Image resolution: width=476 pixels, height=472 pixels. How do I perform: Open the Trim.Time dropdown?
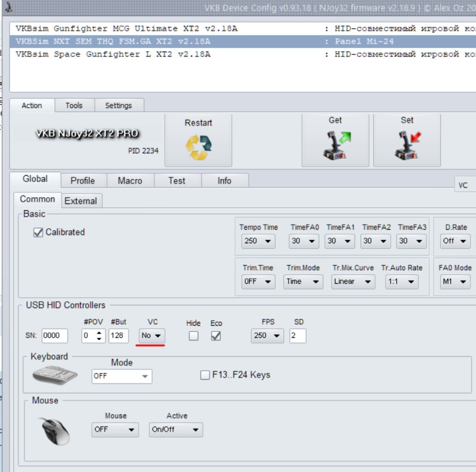coord(258,282)
